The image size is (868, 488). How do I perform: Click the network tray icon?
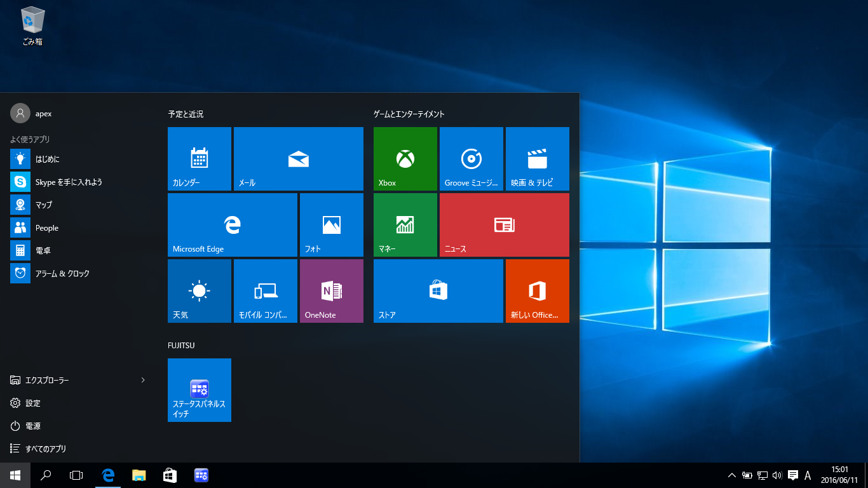tap(763, 475)
